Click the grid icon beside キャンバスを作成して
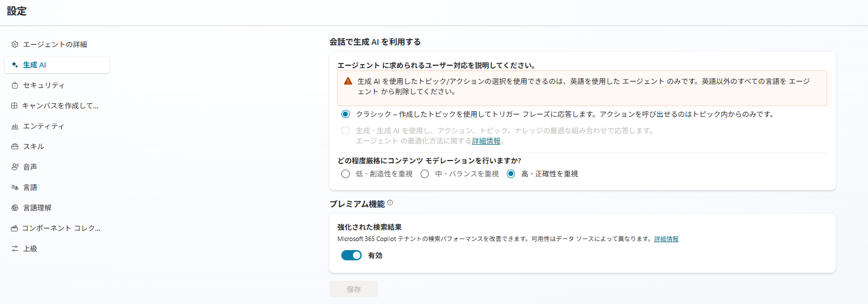The image size is (868, 304). click(x=15, y=105)
